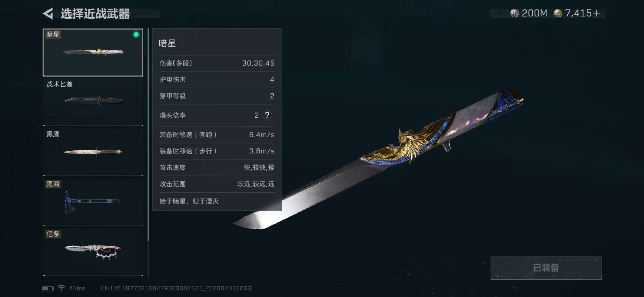Click the weapon list scrollbar
Viewport: 644px width, 297px height.
point(148,135)
